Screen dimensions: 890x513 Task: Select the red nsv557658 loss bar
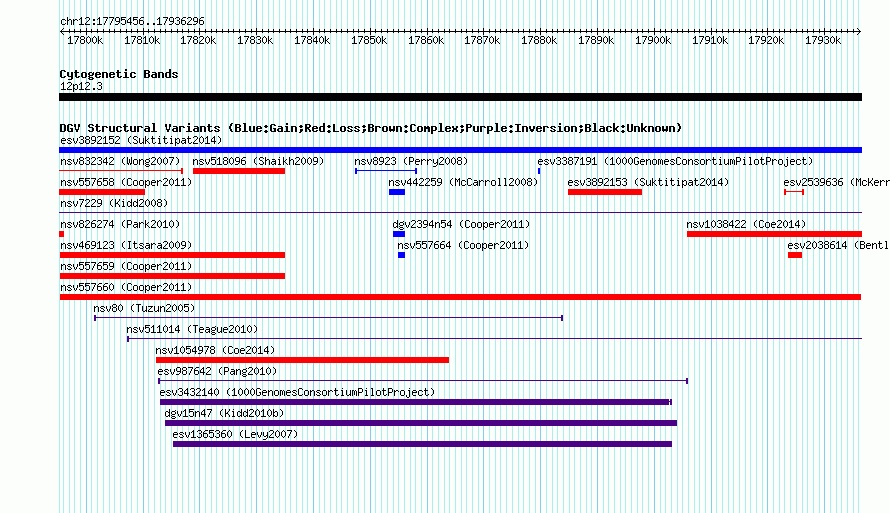pyautogui.click(x=102, y=192)
